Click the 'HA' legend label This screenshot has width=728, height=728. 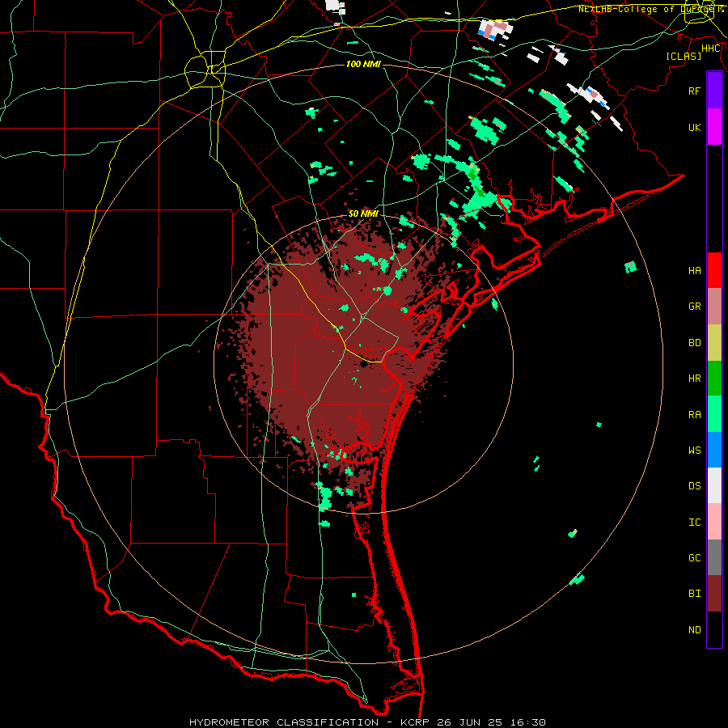[694, 271]
